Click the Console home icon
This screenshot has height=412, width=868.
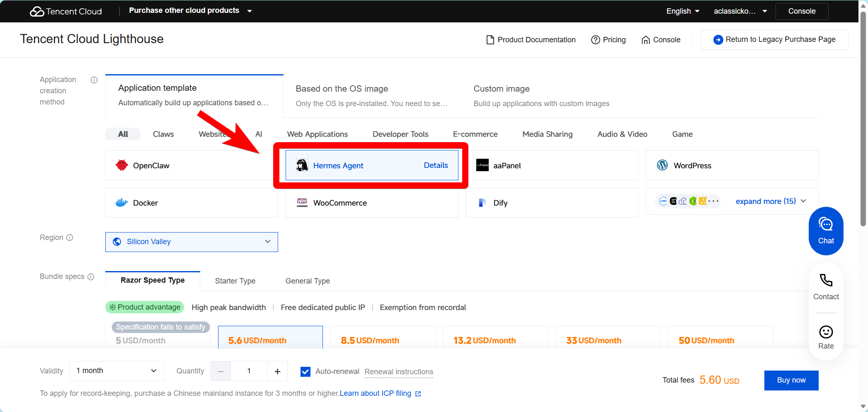[645, 40]
